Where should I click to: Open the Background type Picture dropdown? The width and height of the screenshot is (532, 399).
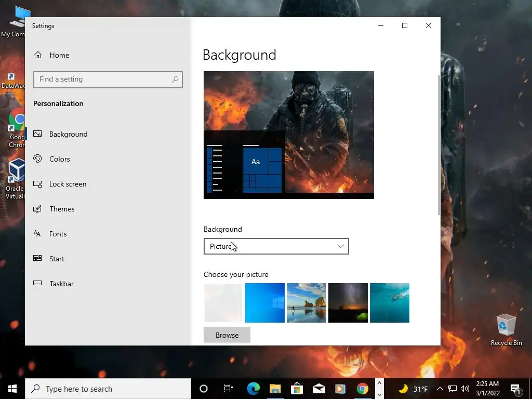[x=276, y=246]
